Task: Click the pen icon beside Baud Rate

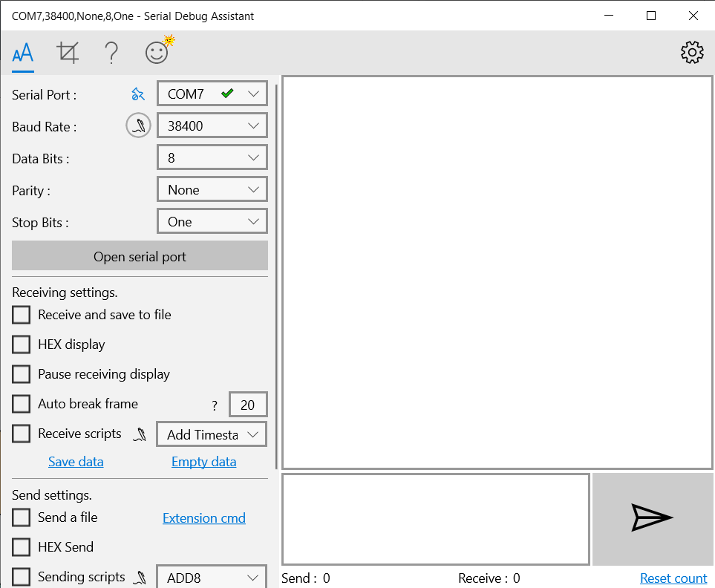Action: point(138,126)
